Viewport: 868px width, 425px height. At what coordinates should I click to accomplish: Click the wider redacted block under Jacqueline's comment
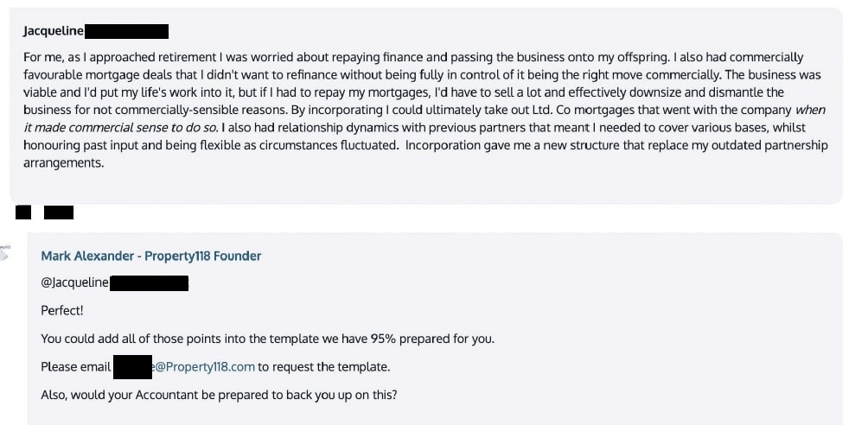(59, 212)
